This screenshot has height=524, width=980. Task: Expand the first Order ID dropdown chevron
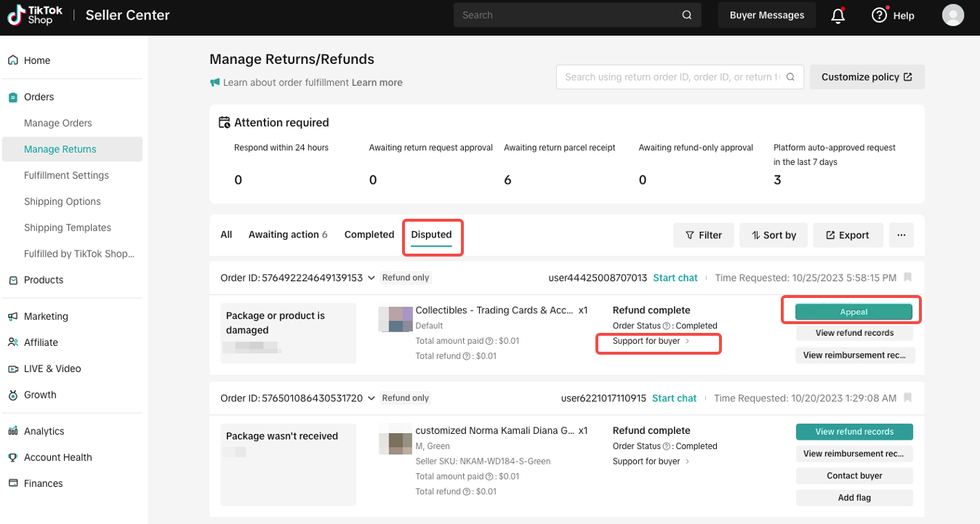(371, 278)
